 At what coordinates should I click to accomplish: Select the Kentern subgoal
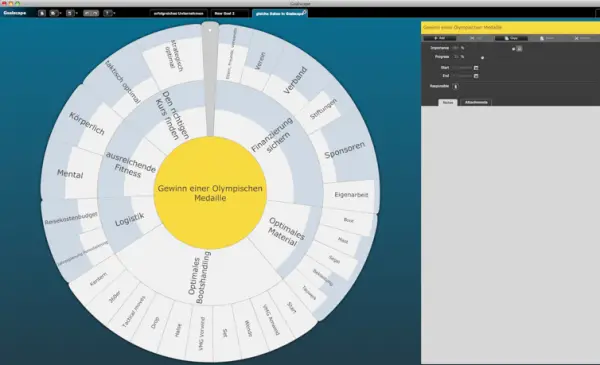pos(98,279)
